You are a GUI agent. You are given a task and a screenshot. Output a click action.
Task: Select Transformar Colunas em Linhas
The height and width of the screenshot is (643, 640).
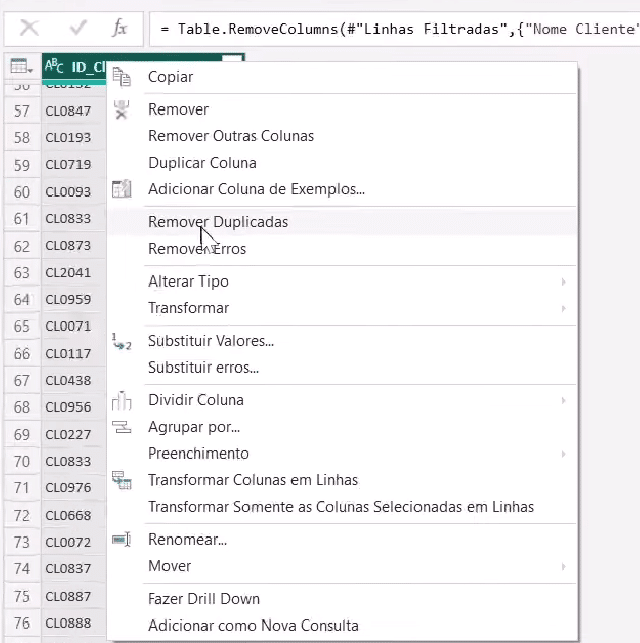[x=253, y=480]
